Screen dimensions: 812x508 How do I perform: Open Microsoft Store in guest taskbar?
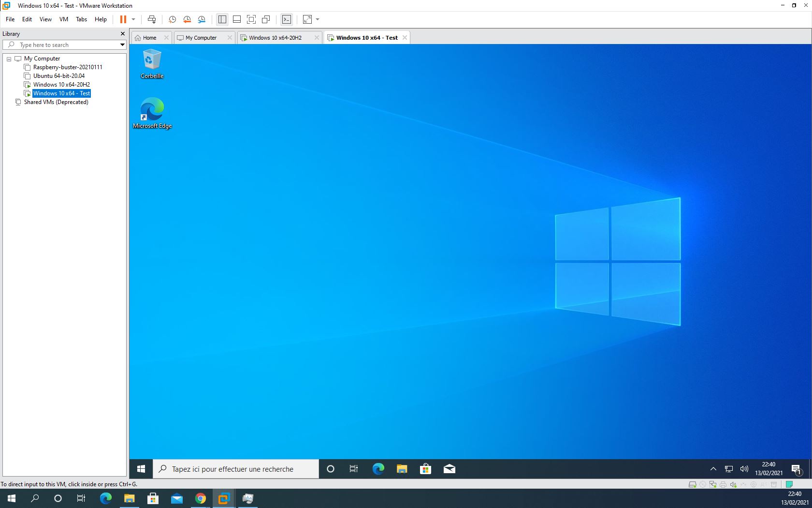[x=425, y=469]
